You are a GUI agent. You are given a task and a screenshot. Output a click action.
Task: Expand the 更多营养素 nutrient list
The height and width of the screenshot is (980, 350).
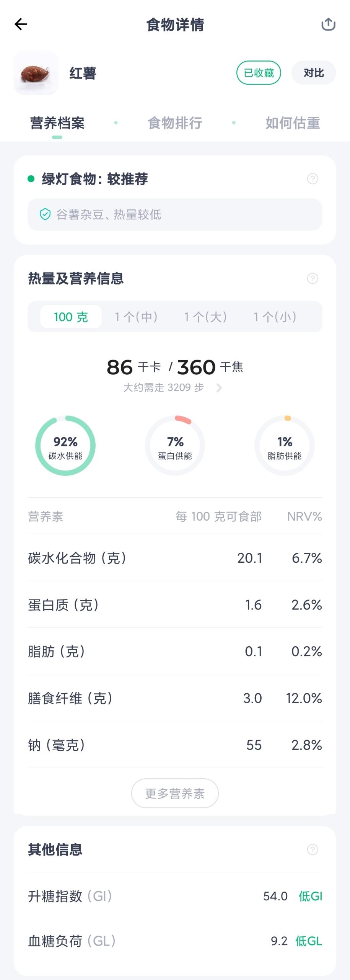[175, 794]
